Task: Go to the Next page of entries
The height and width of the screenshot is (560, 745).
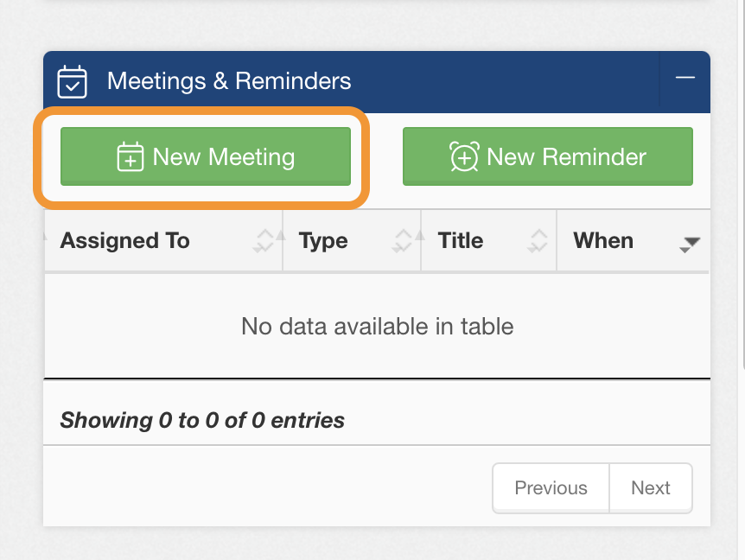Action: tap(651, 487)
